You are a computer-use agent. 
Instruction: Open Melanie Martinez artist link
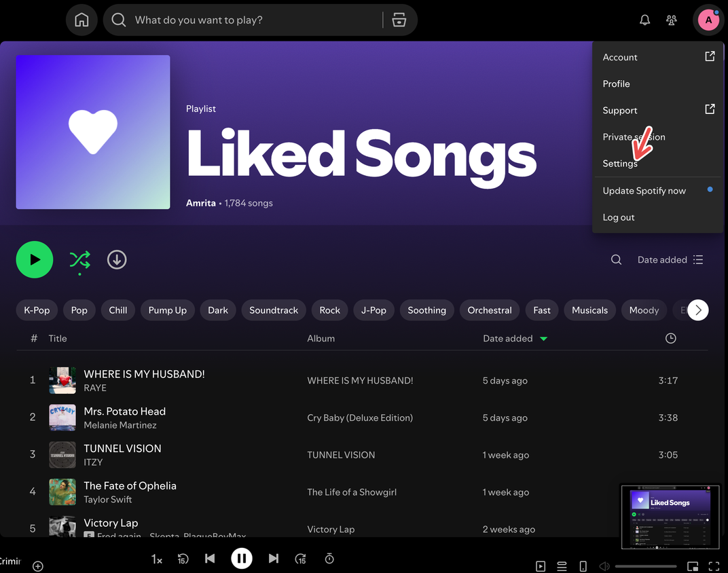click(x=120, y=425)
